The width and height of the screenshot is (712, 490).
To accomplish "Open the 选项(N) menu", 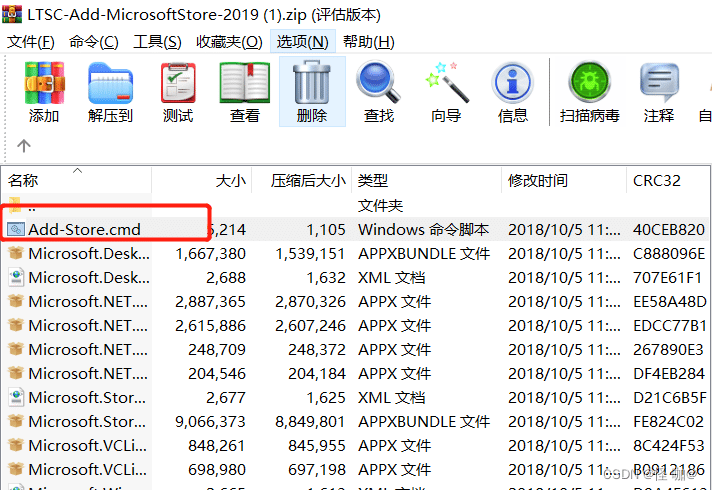I will point(303,42).
